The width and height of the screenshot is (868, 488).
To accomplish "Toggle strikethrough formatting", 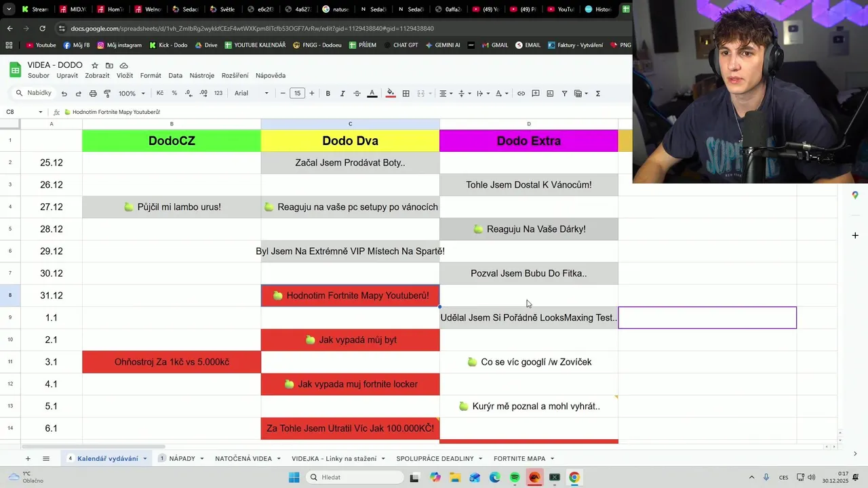I will tap(357, 94).
